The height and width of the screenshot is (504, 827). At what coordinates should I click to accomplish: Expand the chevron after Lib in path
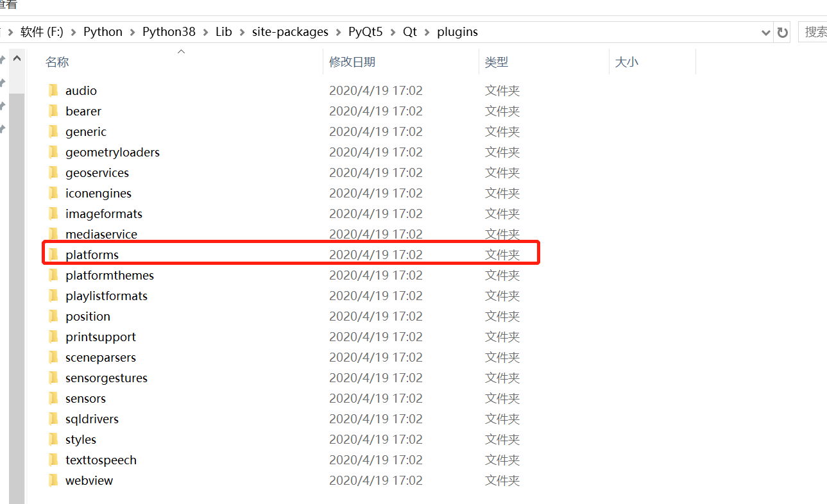(242, 32)
